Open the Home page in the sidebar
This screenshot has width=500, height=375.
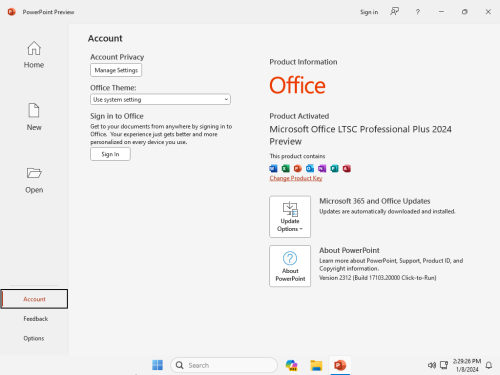click(x=34, y=55)
